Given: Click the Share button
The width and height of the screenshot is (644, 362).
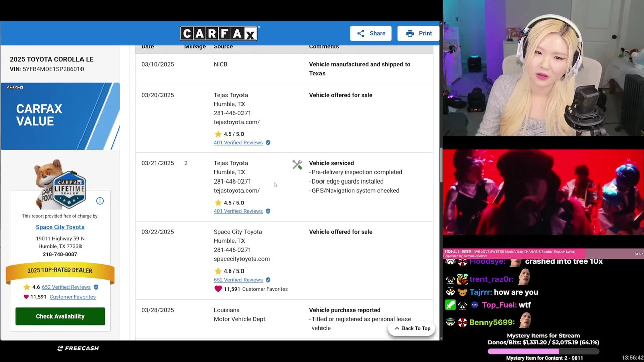Looking at the screenshot, I should 371,33.
